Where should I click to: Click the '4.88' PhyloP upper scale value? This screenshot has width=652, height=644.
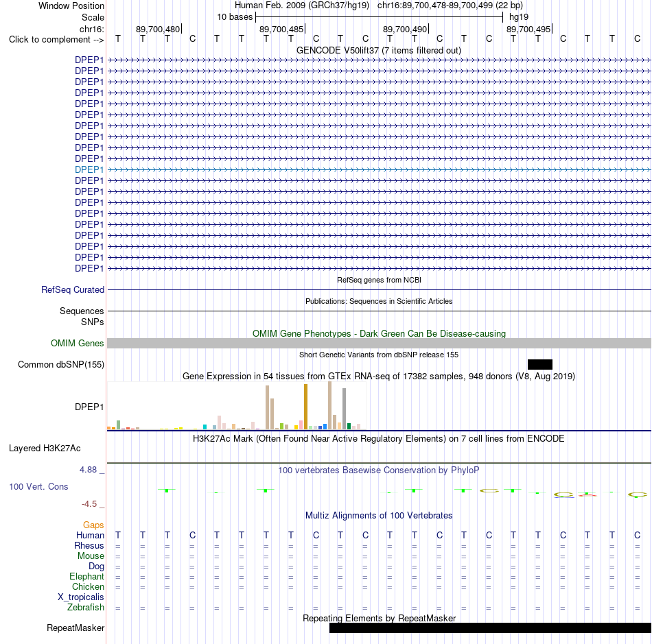coord(88,470)
